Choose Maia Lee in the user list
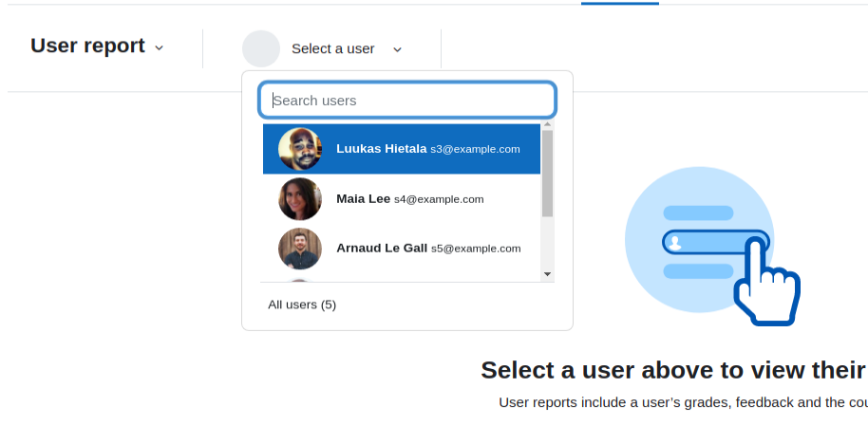 pyautogui.click(x=402, y=199)
